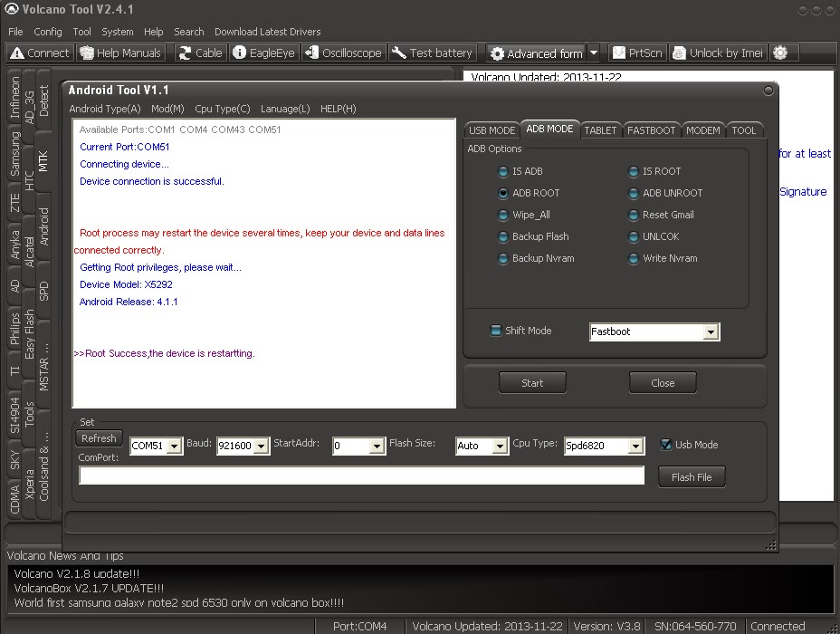
Task: Open the Advanced form button
Action: coord(536,53)
